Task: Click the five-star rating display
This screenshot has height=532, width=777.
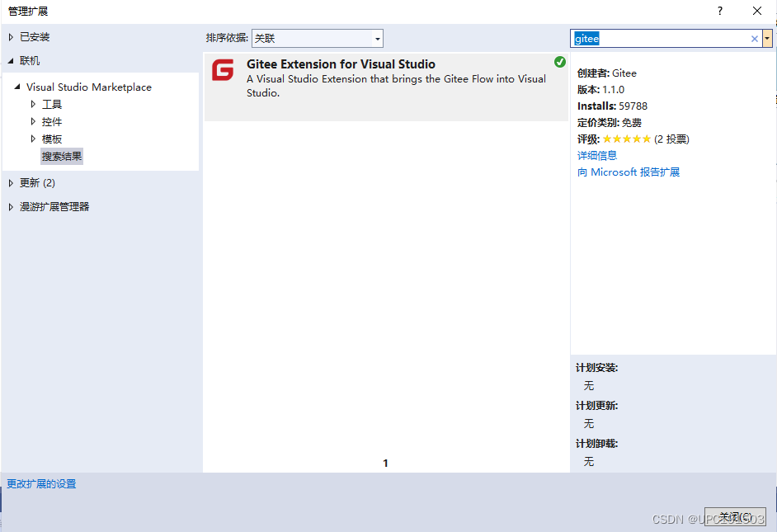Action: (x=626, y=139)
